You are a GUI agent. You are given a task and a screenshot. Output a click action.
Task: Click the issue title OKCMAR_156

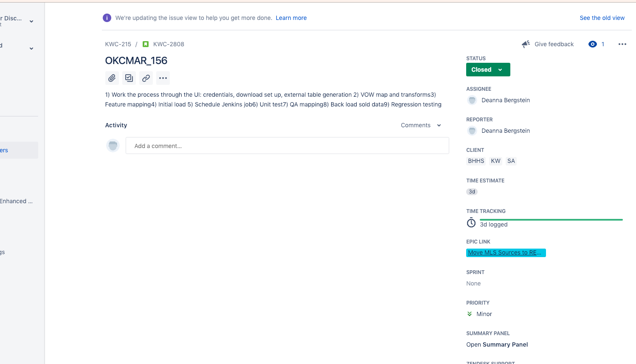pyautogui.click(x=136, y=61)
